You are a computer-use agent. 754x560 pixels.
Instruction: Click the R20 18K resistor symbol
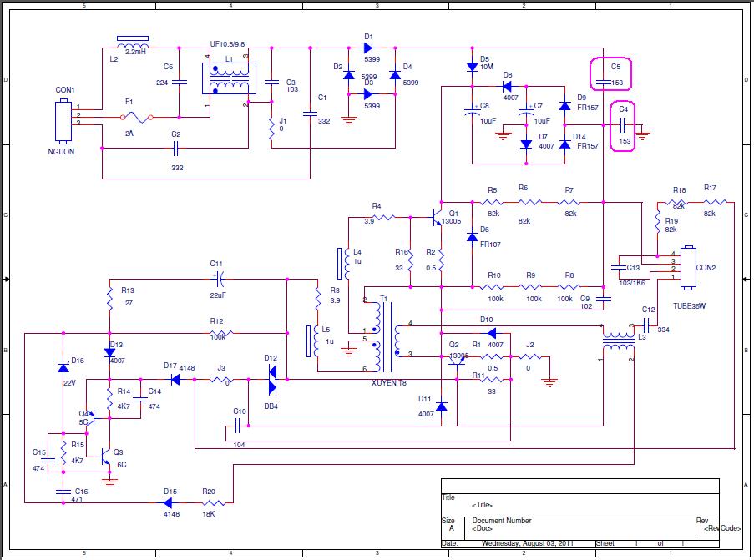point(214,502)
